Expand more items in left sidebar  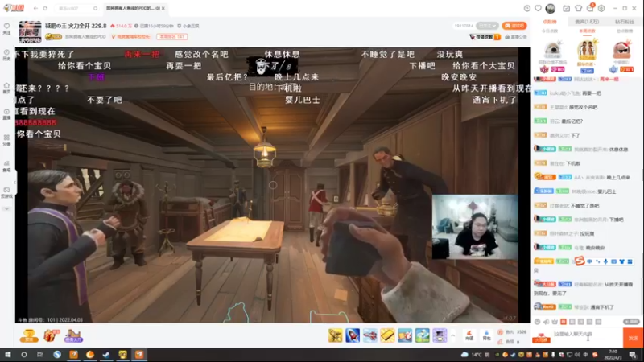tap(6, 208)
